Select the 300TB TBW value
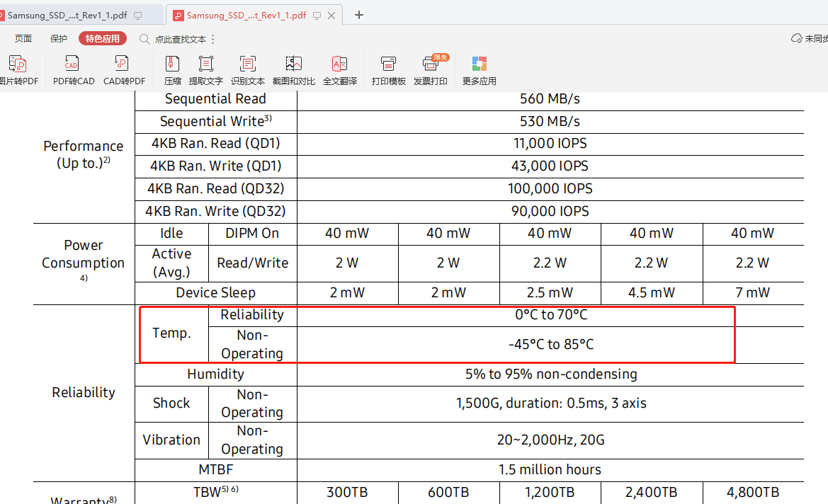828x504 pixels. 347,493
